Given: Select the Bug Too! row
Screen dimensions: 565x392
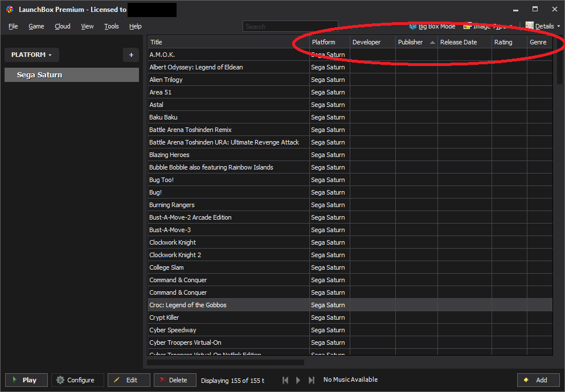Looking at the screenshot, I should pos(350,180).
